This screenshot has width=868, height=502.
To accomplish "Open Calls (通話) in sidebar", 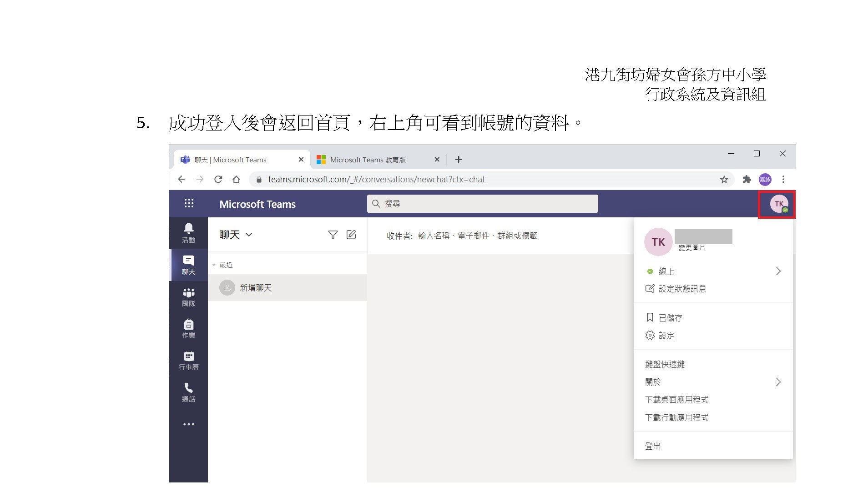I will click(x=188, y=392).
